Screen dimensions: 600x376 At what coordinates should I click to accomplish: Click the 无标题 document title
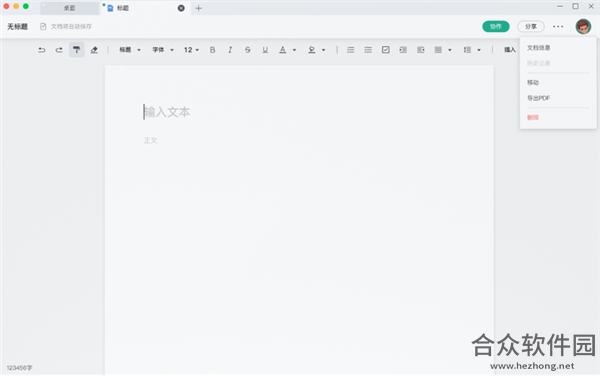18,26
